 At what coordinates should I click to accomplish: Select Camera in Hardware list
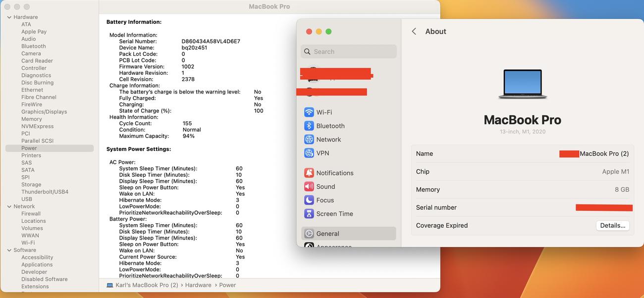(x=31, y=53)
